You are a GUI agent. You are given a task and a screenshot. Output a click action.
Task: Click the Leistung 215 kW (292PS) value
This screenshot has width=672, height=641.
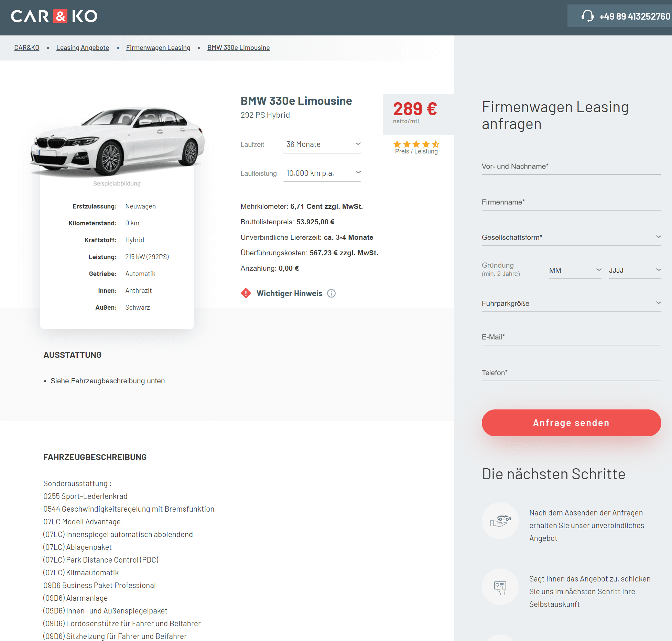click(x=147, y=257)
